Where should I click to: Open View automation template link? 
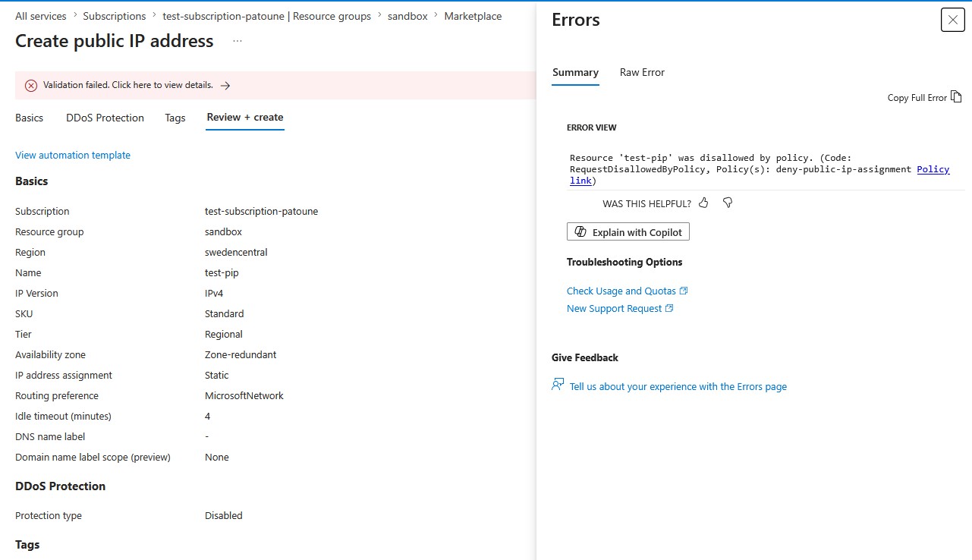pos(73,155)
